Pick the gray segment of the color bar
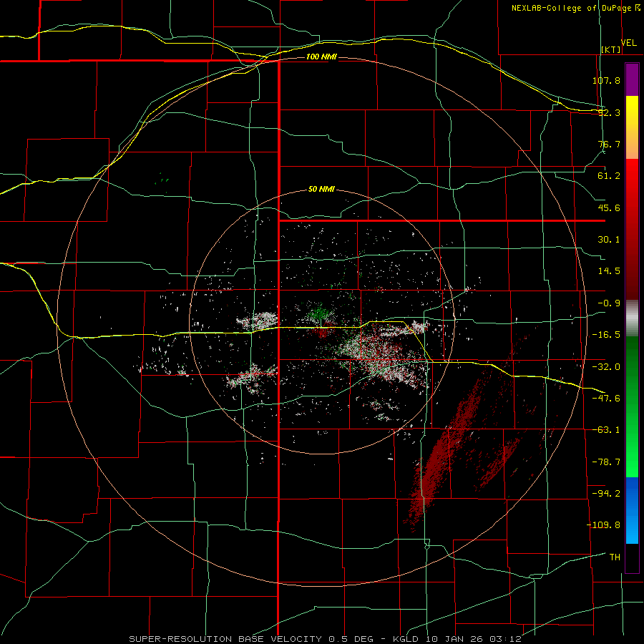 click(632, 318)
